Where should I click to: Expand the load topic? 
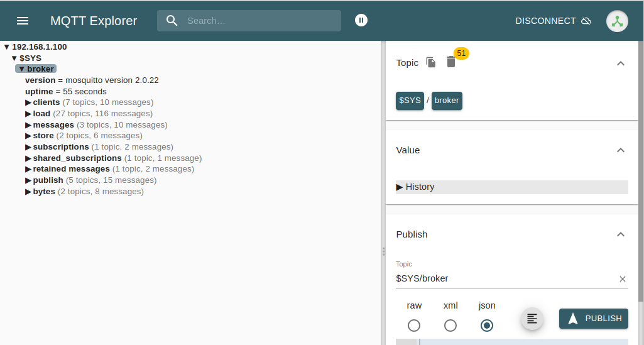coord(28,114)
